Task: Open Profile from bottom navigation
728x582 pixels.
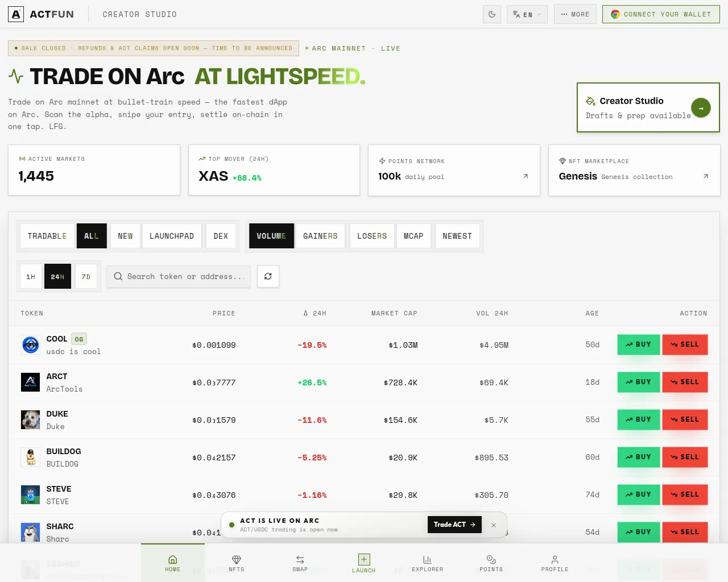Action: tap(555, 563)
